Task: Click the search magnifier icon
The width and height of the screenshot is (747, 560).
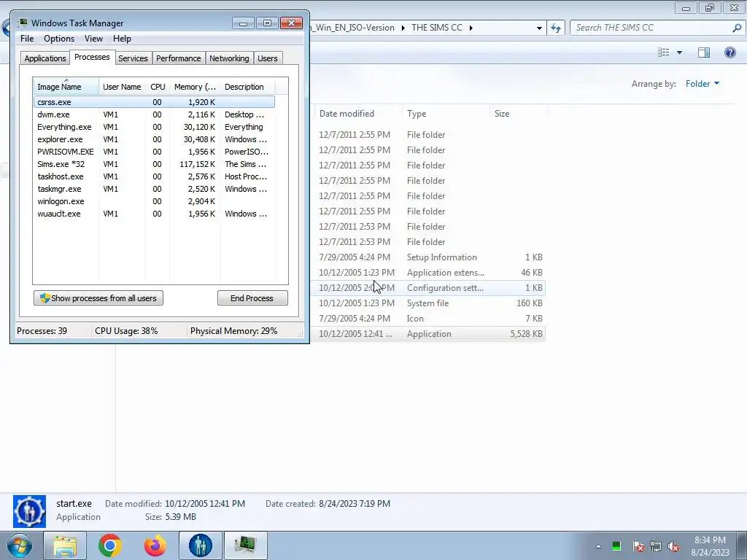Action: pyautogui.click(x=737, y=28)
